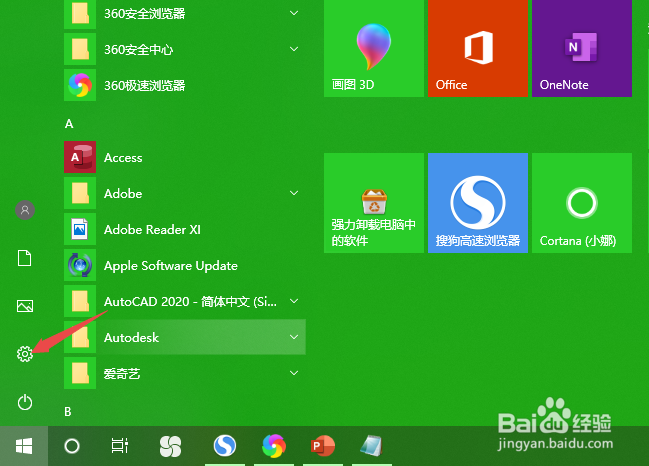This screenshot has width=649, height=466.
Task: Launch Access from app list
Action: click(185, 157)
